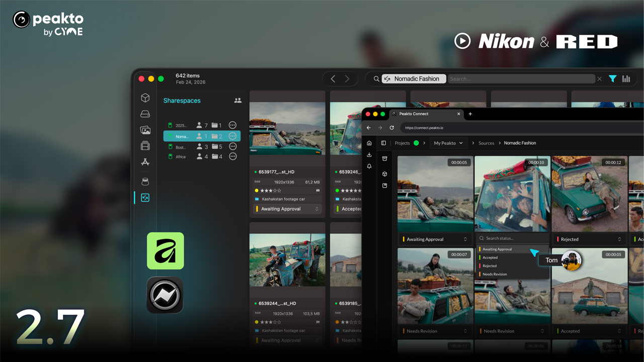Image resolution: width=644 pixels, height=362 pixels.
Task: Click the cube catalog icon in Peakto sidebar
Action: (145, 98)
